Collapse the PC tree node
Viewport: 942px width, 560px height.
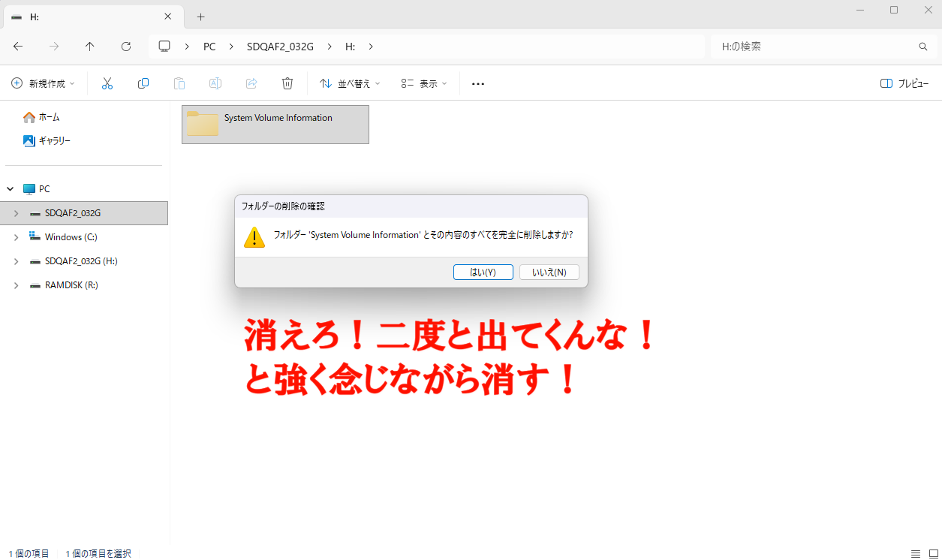(x=11, y=189)
